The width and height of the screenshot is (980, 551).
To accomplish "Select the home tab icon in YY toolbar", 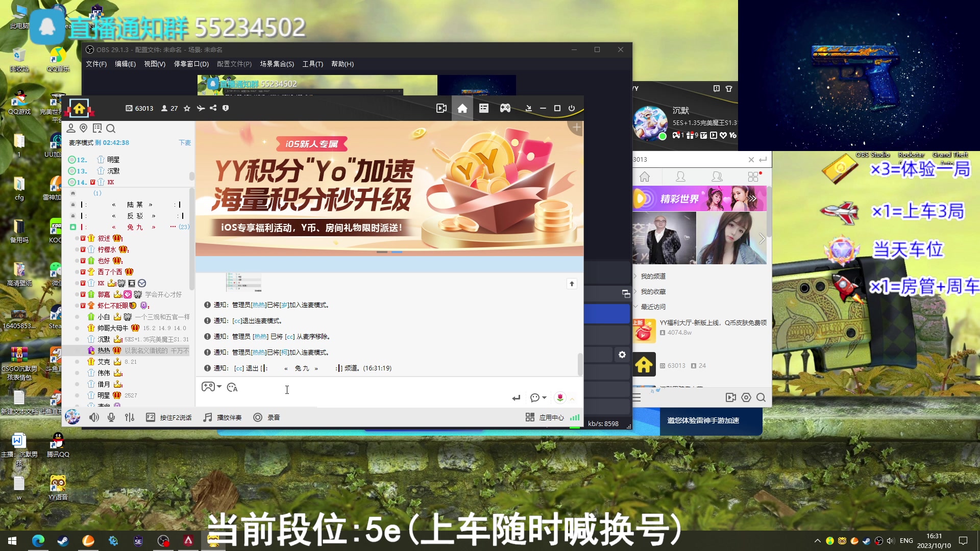I will 462,108.
